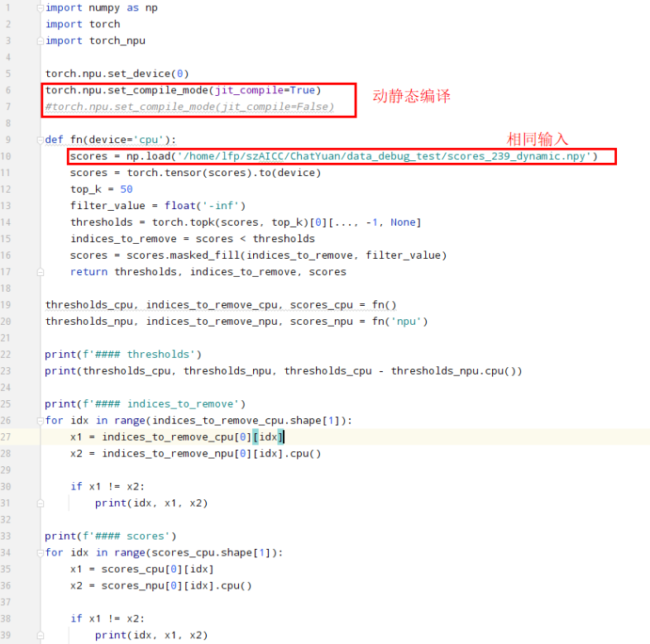Viewport: 650px width, 644px height.
Task: Collapse the import block fold marker on line 1
Action: click(41, 8)
